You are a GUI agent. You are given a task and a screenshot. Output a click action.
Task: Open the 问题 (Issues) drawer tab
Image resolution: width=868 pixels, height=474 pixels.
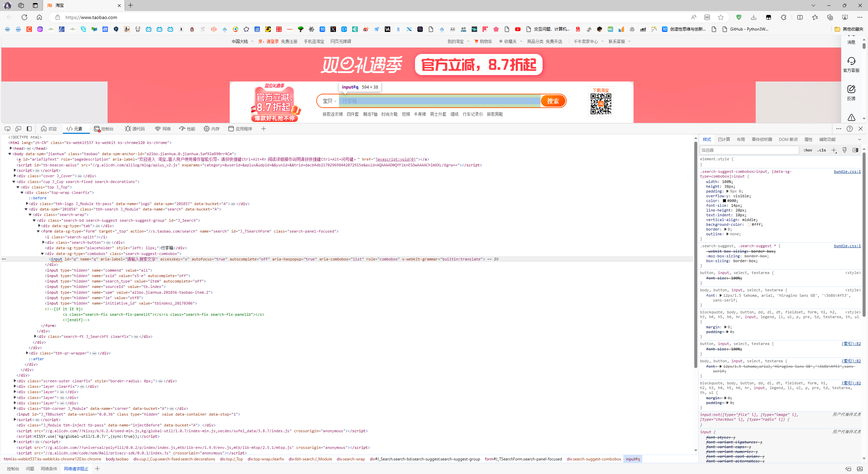[x=30, y=469]
